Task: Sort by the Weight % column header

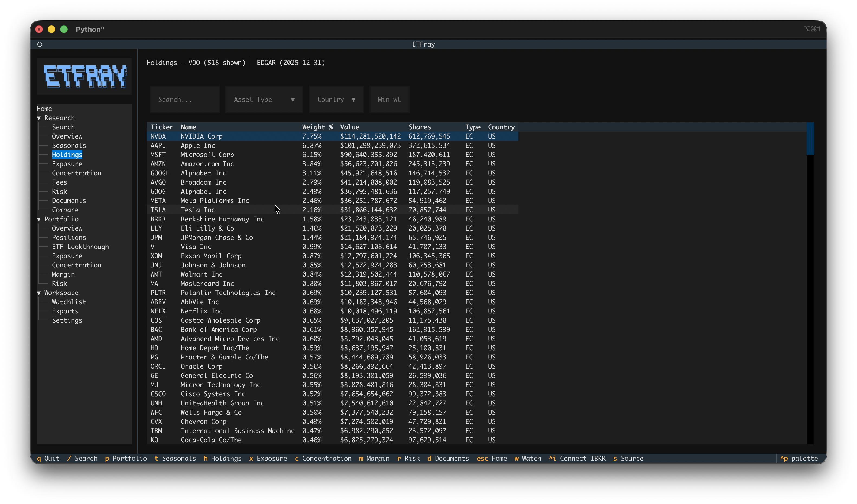Action: pos(317,127)
